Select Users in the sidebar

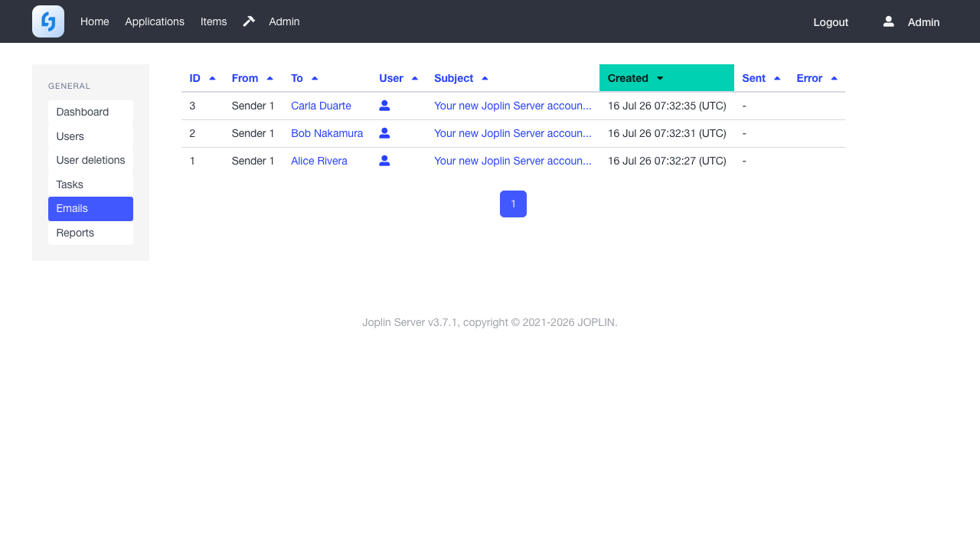(x=90, y=136)
